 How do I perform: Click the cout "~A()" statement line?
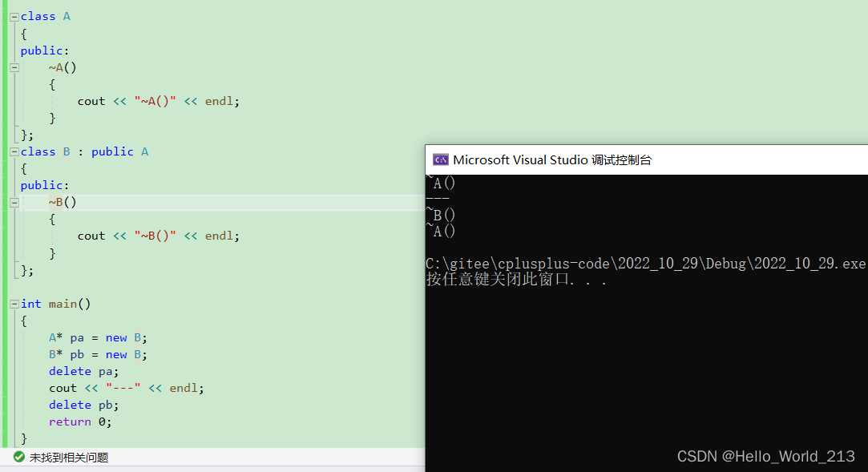click(159, 101)
